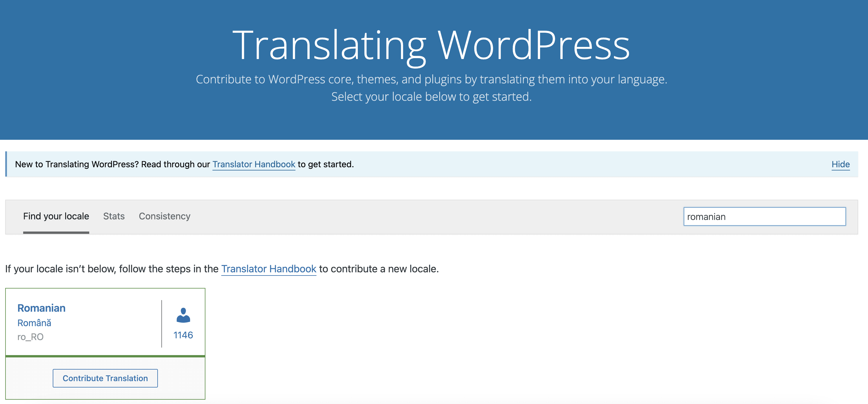Screen dimensions: 868x404
Task: Open the Romanian locale name link
Action: click(x=41, y=308)
